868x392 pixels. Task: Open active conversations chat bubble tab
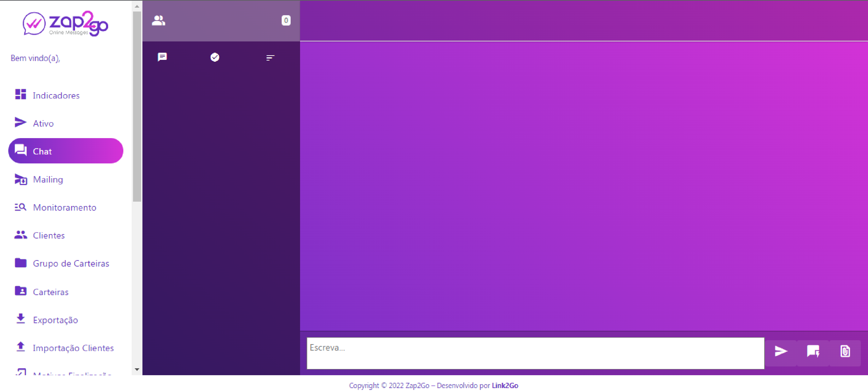click(162, 57)
